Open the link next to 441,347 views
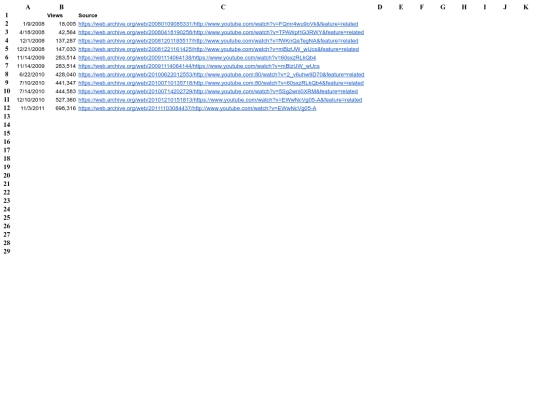Viewport: 540px width, 405px height. pos(221,83)
